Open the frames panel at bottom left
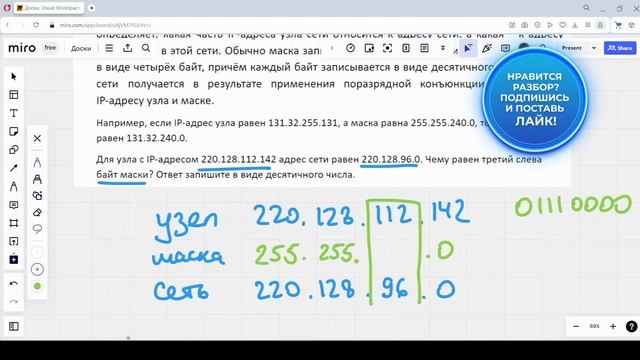The height and width of the screenshot is (360, 640). pyautogui.click(x=13, y=326)
